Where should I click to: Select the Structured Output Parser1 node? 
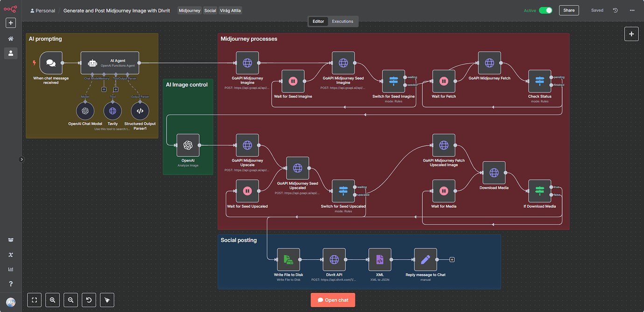pos(139,111)
